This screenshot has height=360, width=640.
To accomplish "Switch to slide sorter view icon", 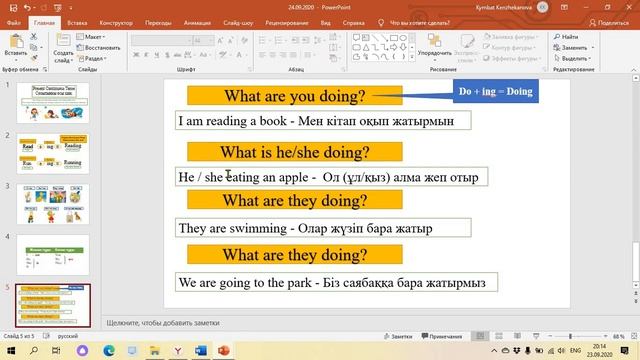I will (499, 336).
